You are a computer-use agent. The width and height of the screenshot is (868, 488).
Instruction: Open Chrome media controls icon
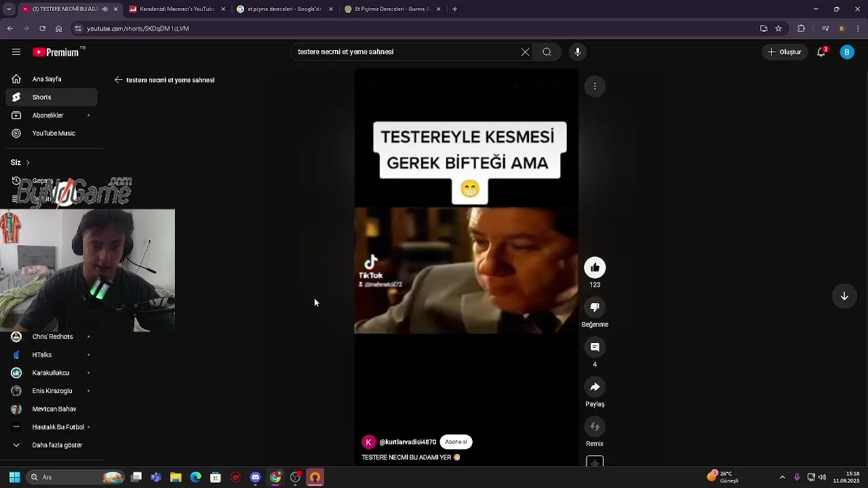click(825, 28)
